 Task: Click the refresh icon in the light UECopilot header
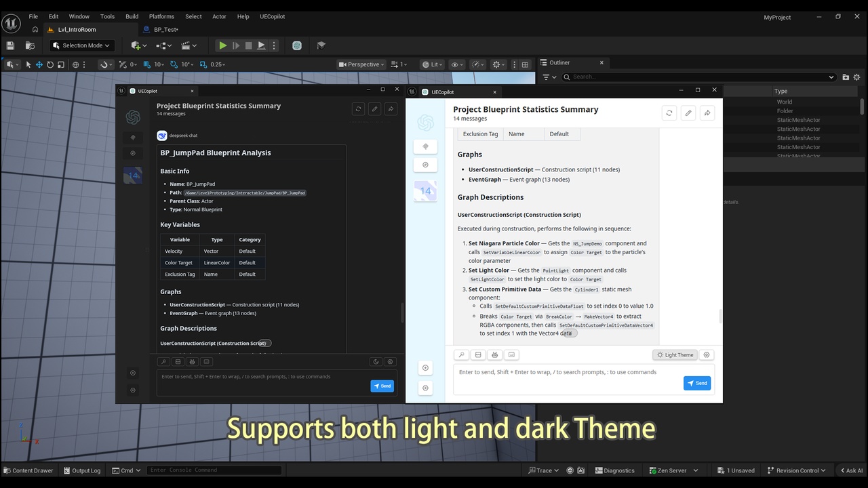tap(669, 113)
